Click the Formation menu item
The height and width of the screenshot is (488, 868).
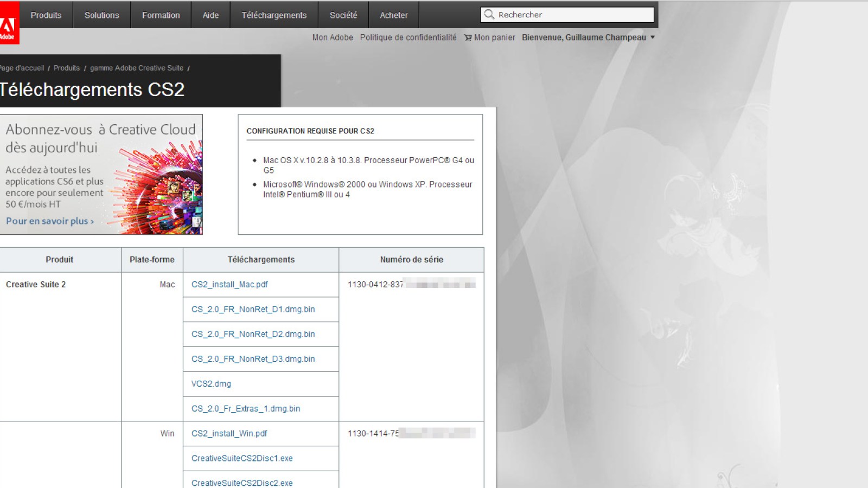pyautogui.click(x=161, y=15)
